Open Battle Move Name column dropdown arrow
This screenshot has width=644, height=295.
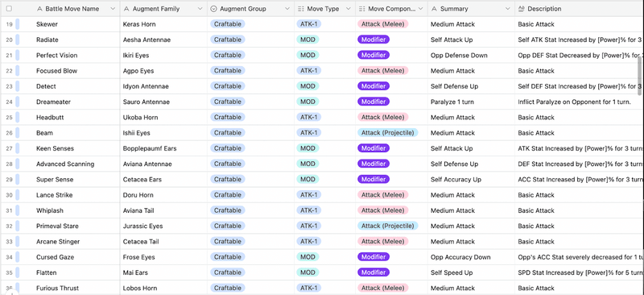pos(113,9)
